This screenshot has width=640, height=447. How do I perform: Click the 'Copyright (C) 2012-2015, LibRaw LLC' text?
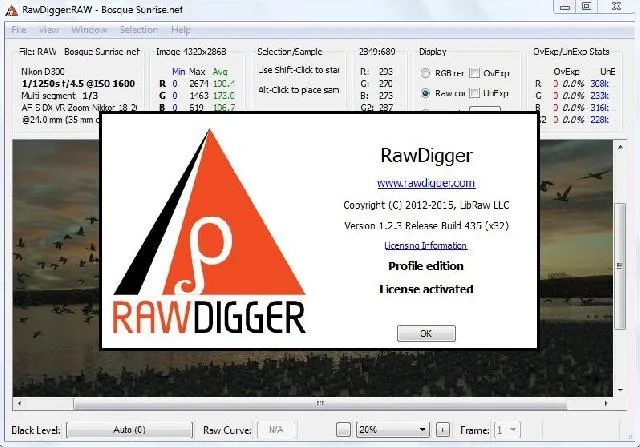[x=426, y=205]
